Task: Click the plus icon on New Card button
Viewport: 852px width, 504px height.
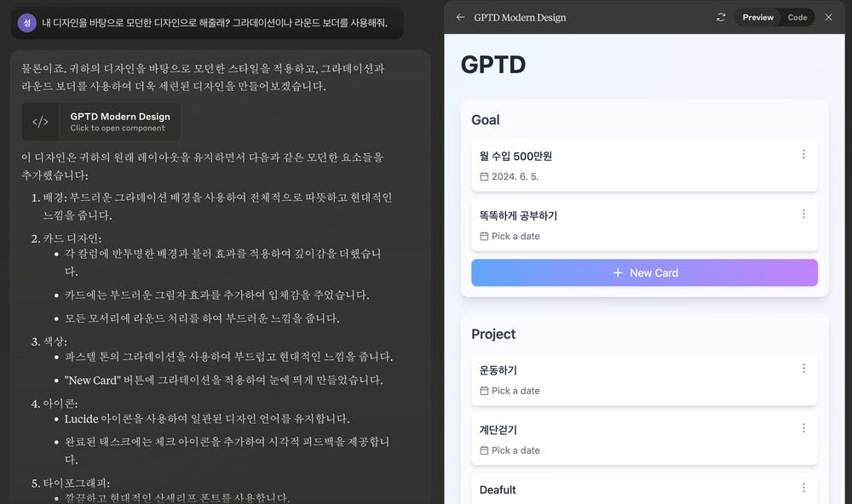Action: (x=618, y=272)
